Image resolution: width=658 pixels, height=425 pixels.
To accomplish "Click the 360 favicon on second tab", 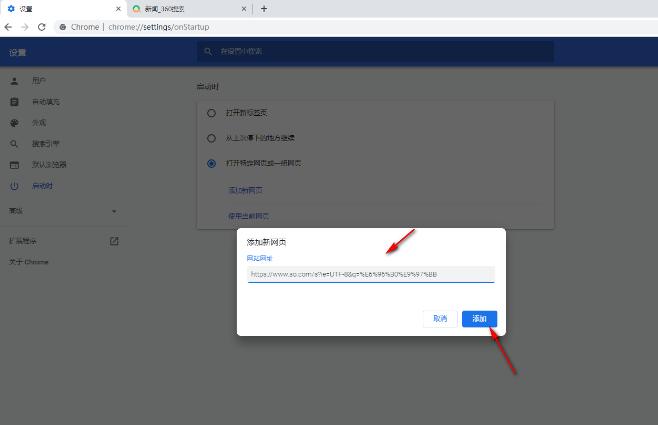I will (x=136, y=9).
